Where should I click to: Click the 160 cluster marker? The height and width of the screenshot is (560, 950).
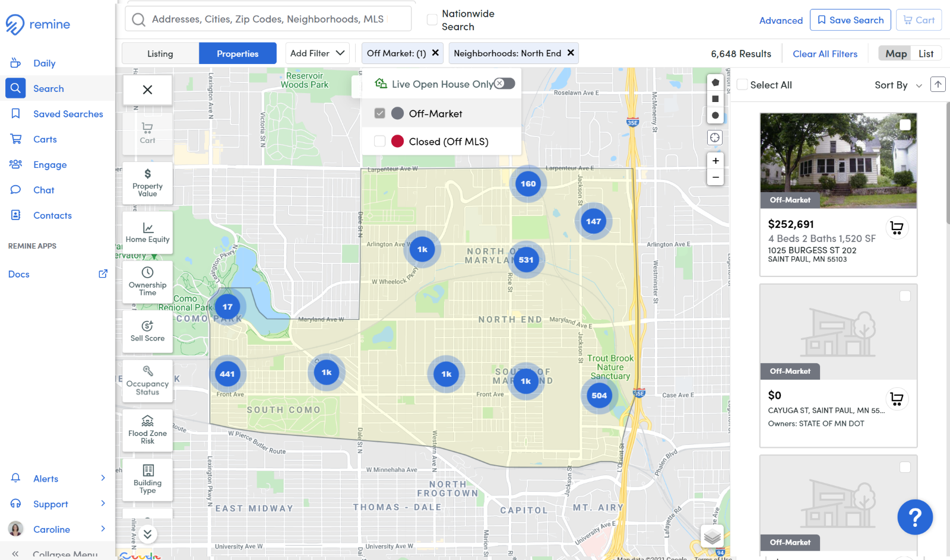528,184
